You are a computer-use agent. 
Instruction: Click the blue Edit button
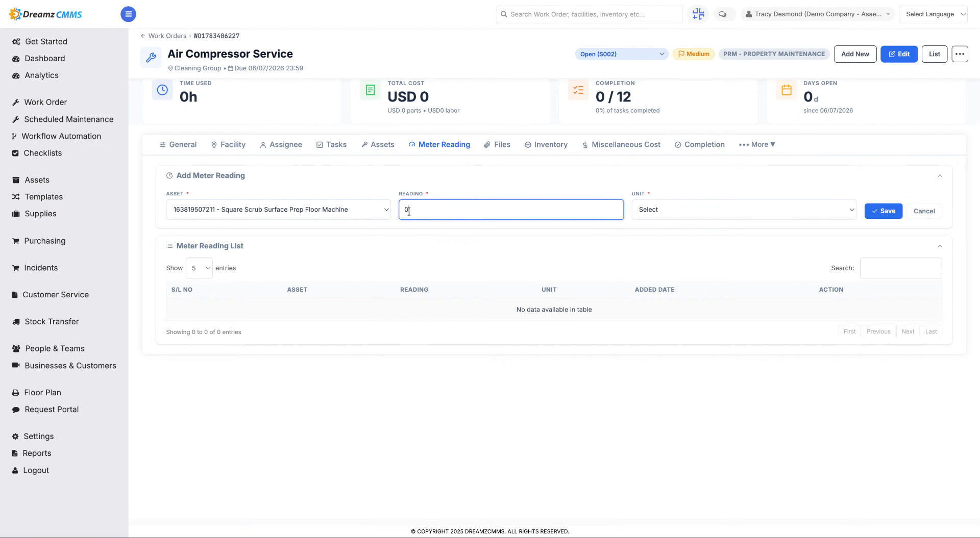point(899,54)
